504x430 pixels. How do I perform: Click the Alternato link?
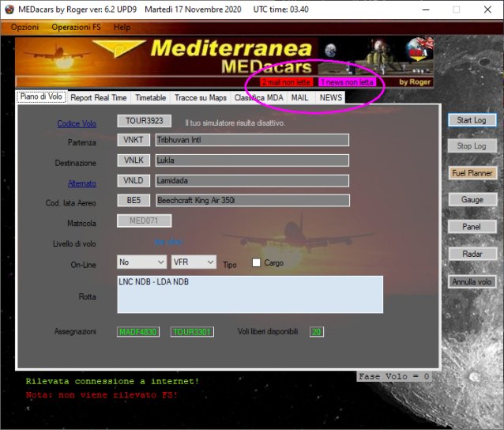click(82, 183)
